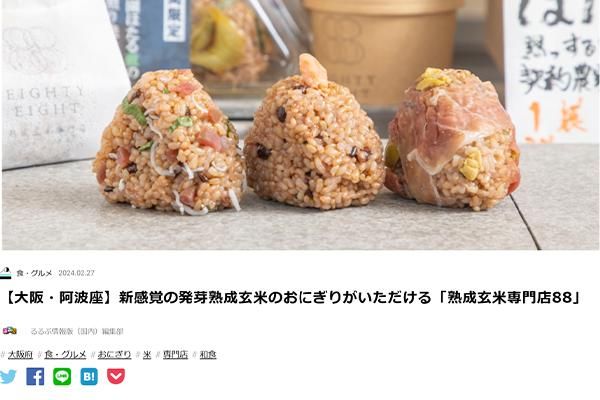Viewport: 600px width, 400px height.
Task: Open the 熟成玄米専門店88 article headline
Action: [x=293, y=298]
